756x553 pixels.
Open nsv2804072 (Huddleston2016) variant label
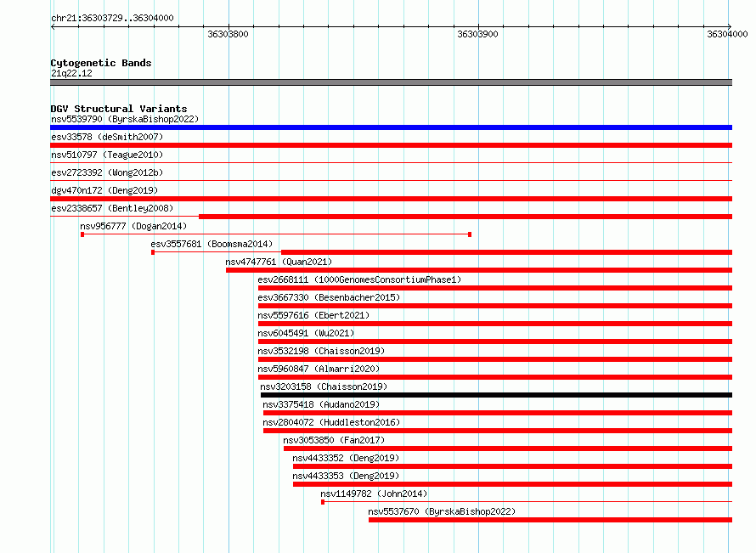click(x=331, y=422)
